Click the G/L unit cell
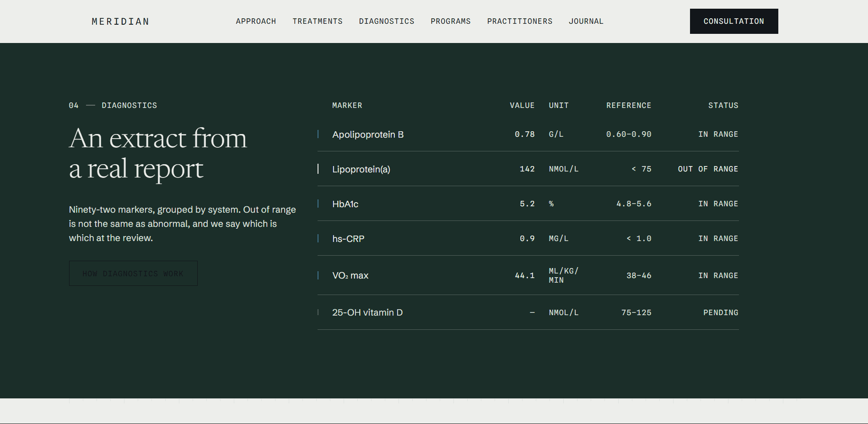This screenshot has height=424, width=868. click(x=556, y=134)
